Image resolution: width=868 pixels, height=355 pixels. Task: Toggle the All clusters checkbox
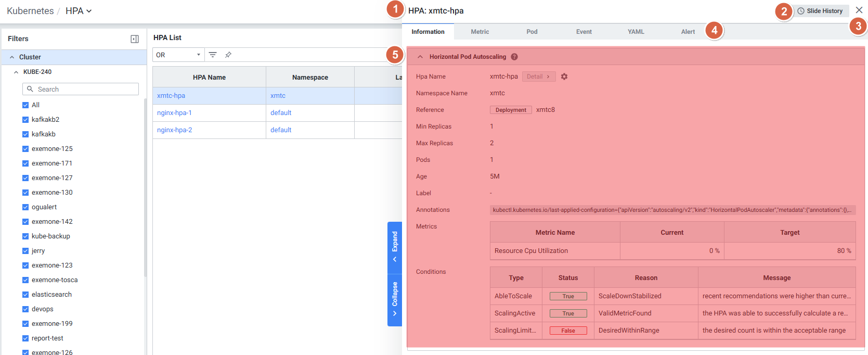pos(25,105)
